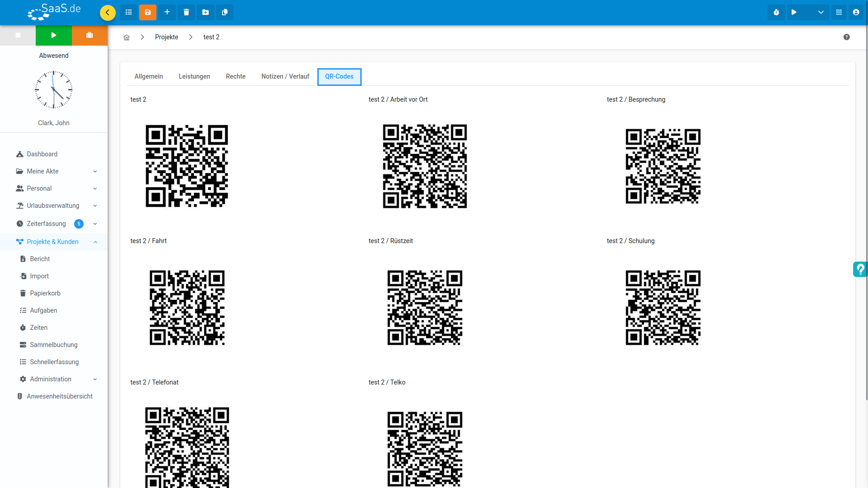868x488 pixels.
Task: Click the folder-plus toolbar icon
Action: [206, 12]
